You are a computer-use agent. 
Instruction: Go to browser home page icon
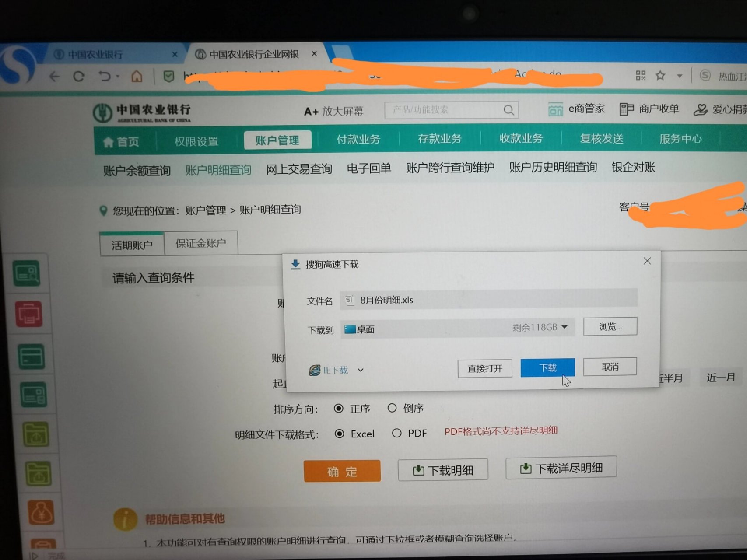(137, 76)
